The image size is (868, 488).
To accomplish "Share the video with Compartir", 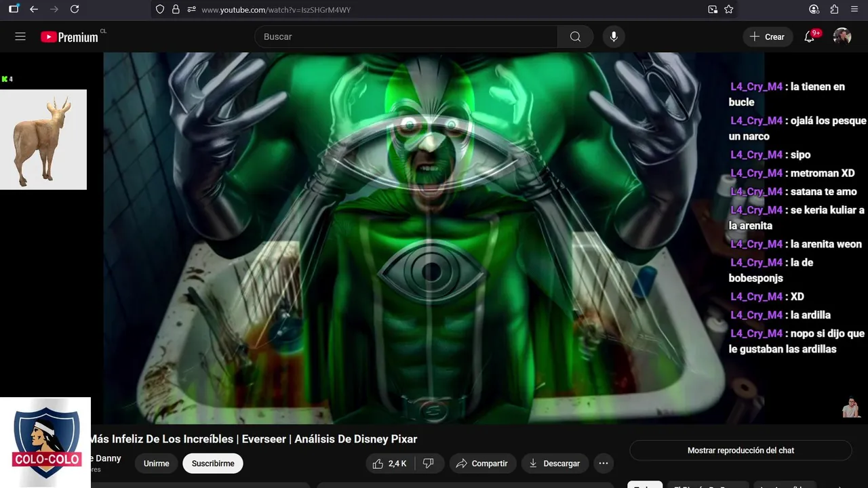I will 482,464.
